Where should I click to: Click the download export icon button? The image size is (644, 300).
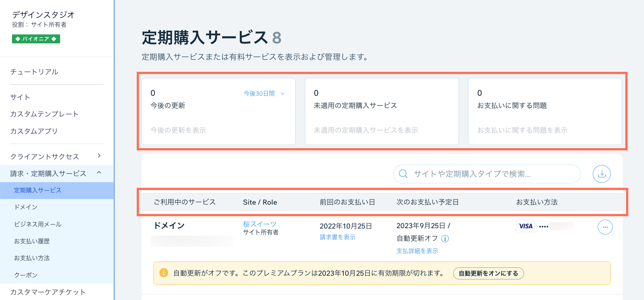601,174
